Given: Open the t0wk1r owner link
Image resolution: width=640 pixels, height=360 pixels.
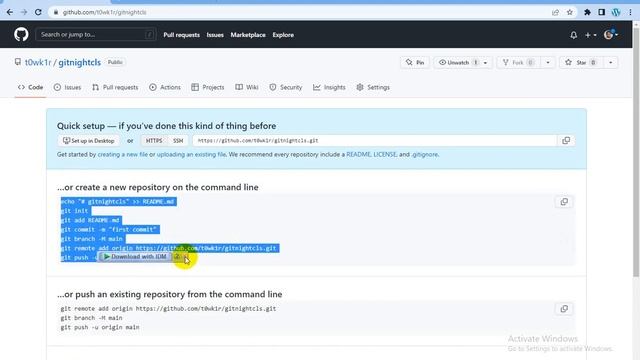Looking at the screenshot, I should pos(38,62).
